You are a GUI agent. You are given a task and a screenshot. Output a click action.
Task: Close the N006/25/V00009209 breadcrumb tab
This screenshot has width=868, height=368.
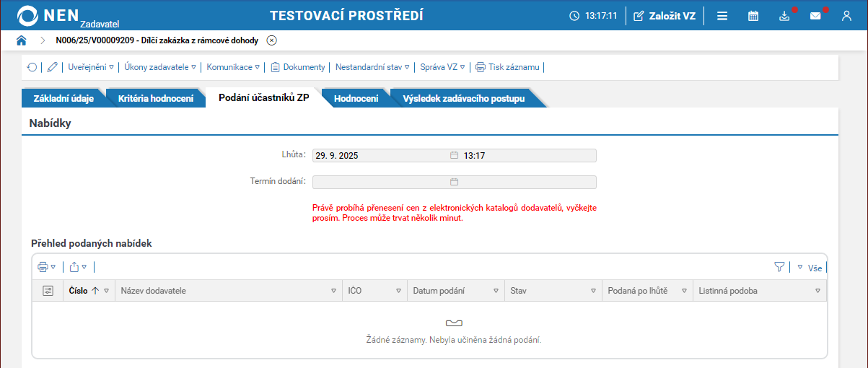click(271, 40)
